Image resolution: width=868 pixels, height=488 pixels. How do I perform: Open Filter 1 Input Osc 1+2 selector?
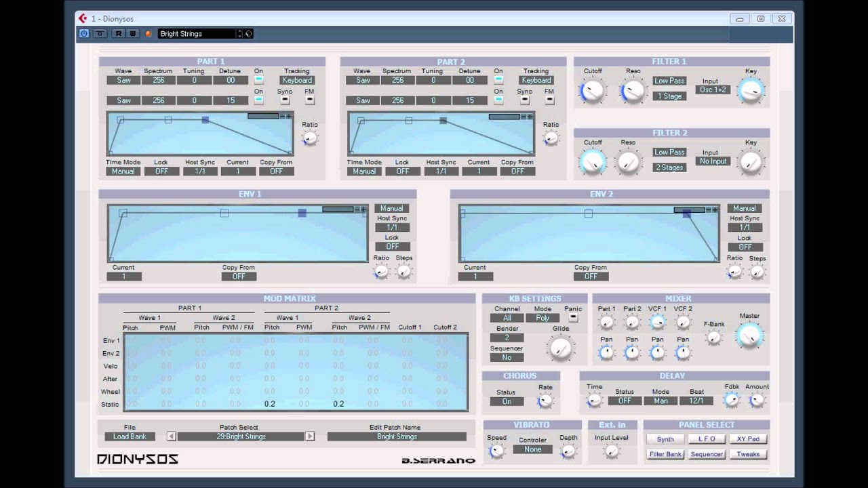click(x=713, y=89)
